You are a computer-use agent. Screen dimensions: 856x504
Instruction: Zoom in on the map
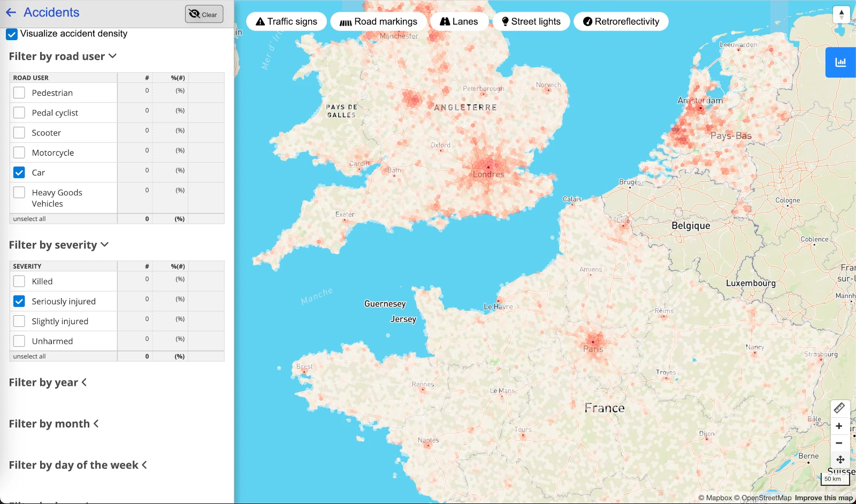(839, 426)
